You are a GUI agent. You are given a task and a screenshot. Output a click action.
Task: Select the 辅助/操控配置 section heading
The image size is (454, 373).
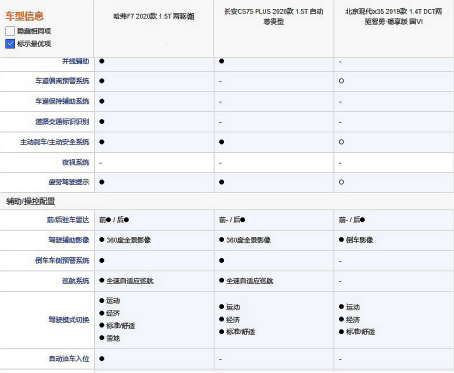click(30, 201)
